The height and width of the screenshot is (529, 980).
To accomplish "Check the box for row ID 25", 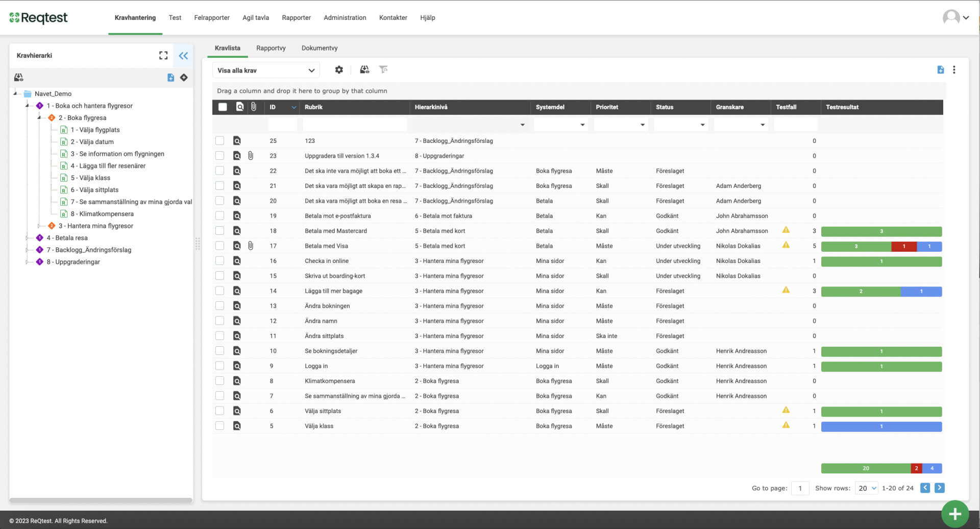I will 220,140.
